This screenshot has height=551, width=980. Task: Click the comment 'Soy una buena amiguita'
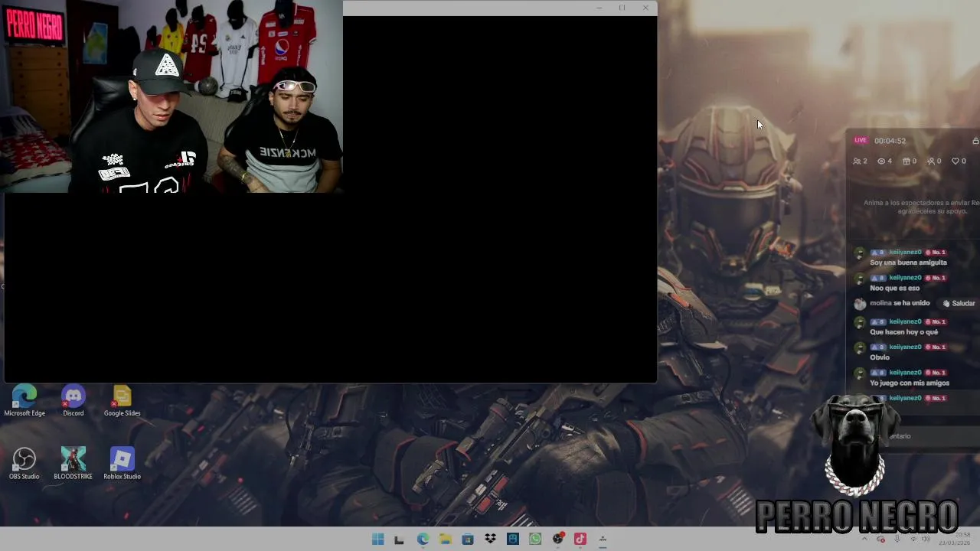pos(908,262)
